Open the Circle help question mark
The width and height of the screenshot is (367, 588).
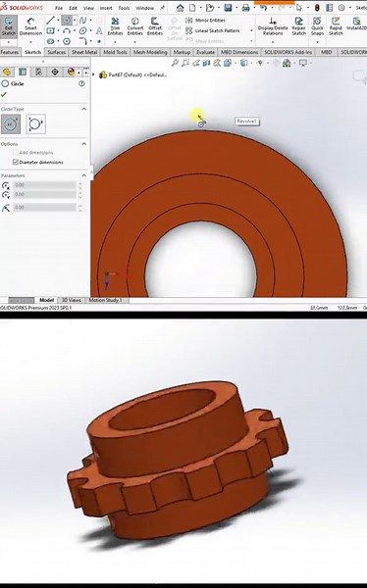[x=81, y=83]
